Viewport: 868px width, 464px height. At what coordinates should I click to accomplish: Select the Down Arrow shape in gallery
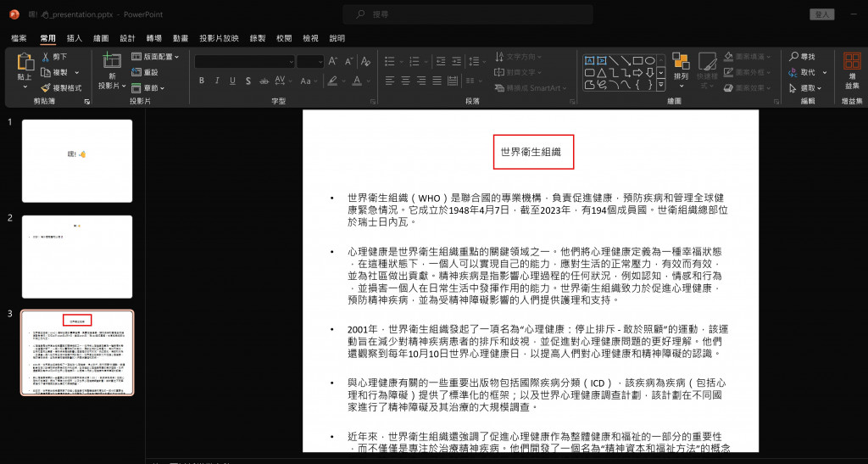pos(650,73)
